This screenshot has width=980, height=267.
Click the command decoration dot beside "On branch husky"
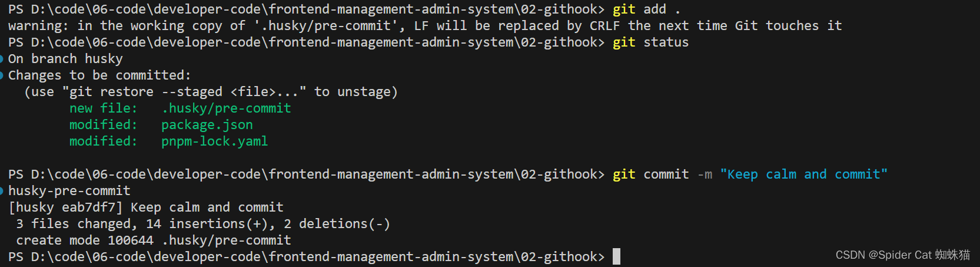pyautogui.click(x=2, y=58)
